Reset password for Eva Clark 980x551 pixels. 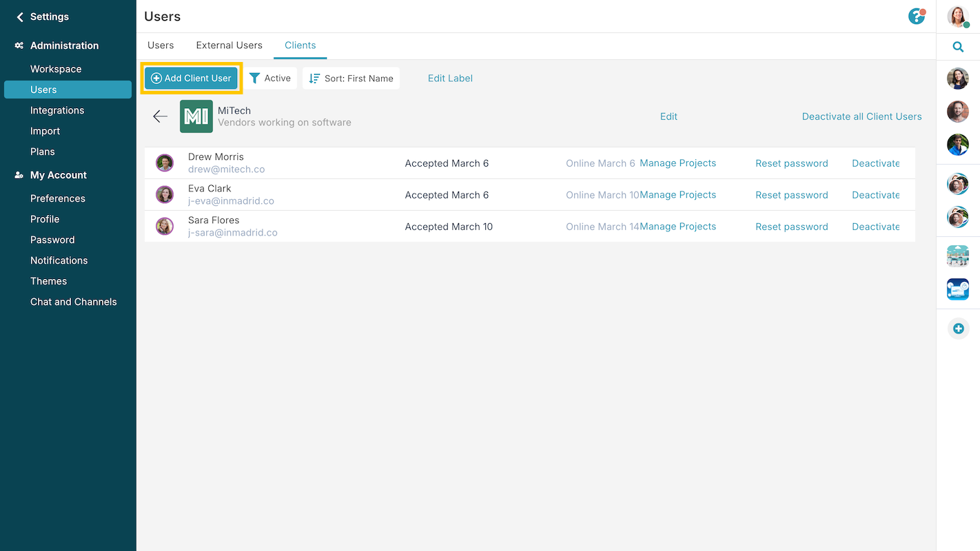click(792, 195)
